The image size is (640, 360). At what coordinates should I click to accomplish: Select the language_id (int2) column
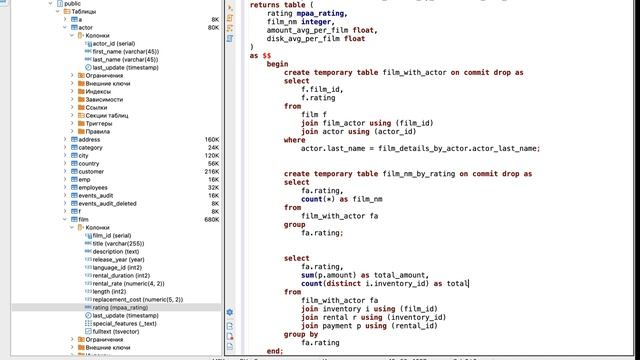(117, 267)
